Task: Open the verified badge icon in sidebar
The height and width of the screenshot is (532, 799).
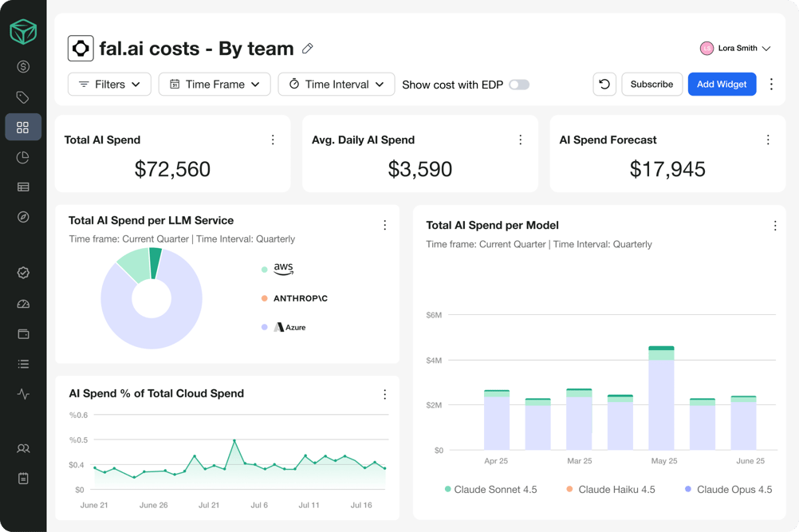Action: click(23, 273)
